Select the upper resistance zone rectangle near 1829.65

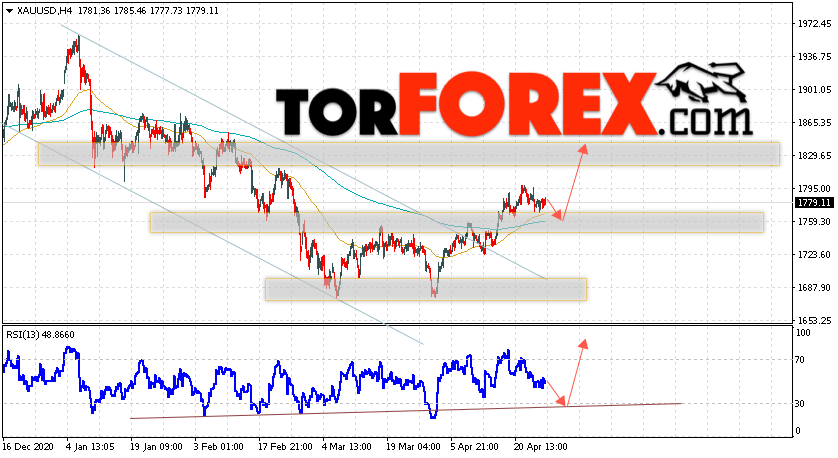click(409, 154)
